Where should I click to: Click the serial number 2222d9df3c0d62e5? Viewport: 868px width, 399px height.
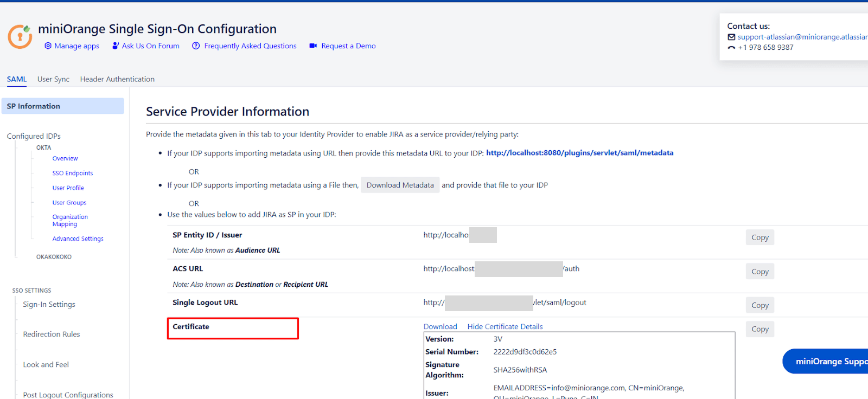point(525,352)
